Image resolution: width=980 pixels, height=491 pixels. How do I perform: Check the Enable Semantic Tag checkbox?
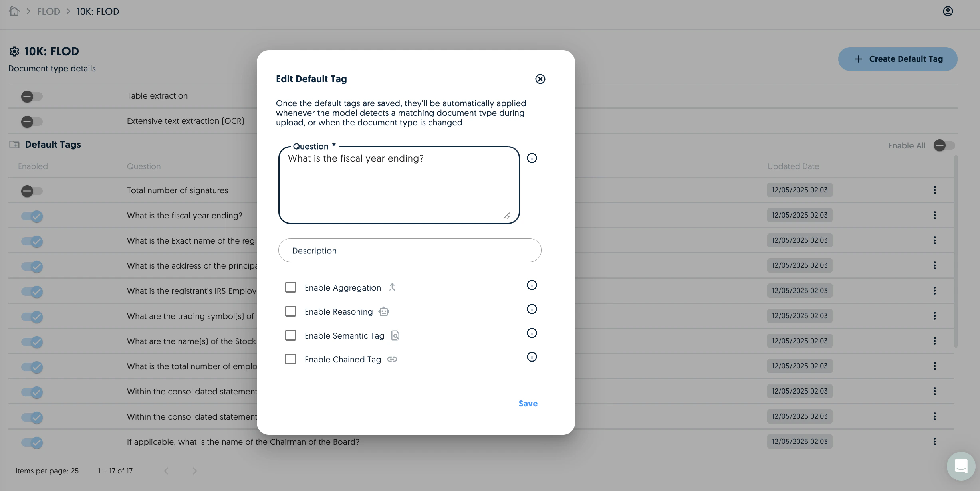coord(290,335)
